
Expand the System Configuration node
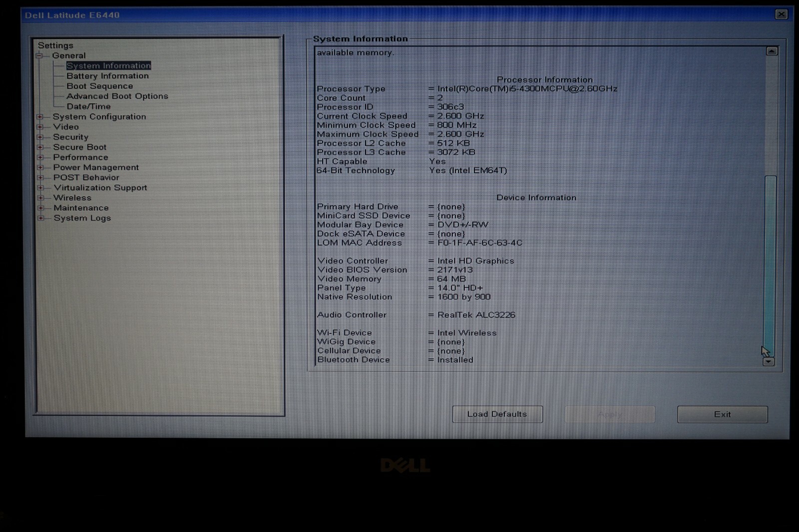coord(40,117)
